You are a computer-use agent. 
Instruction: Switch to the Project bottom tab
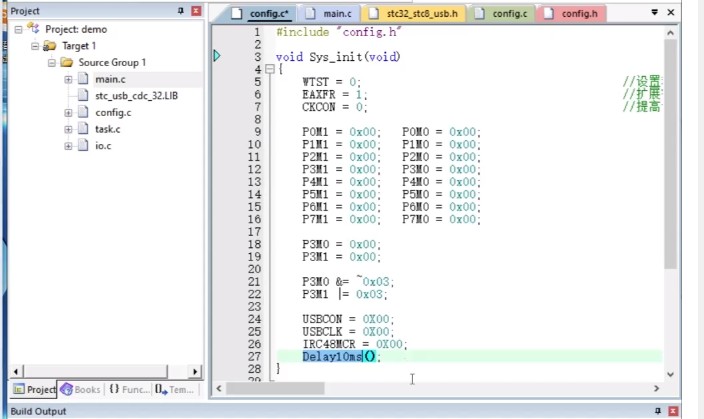34,389
